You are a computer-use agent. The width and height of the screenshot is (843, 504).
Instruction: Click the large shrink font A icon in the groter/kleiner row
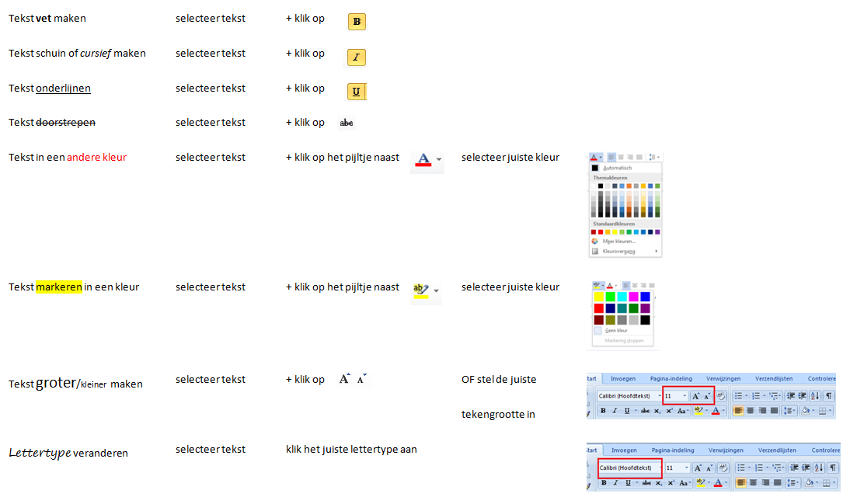click(x=362, y=379)
